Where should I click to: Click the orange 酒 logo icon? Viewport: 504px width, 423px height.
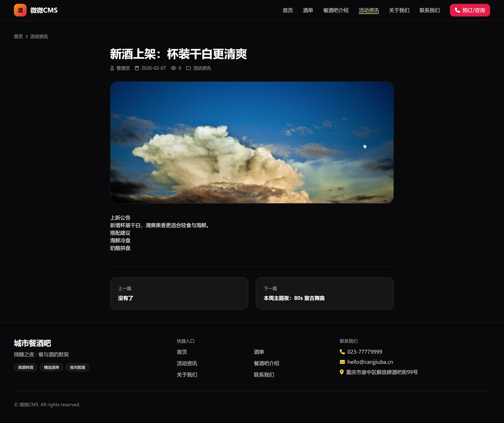(20, 10)
